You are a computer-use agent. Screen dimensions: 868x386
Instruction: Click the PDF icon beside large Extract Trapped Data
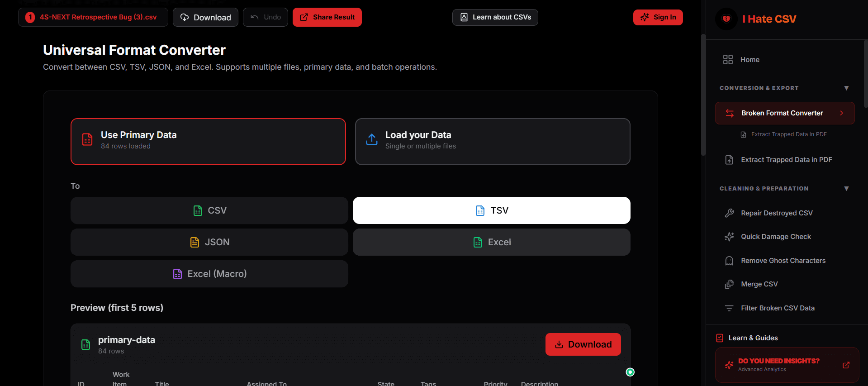729,160
